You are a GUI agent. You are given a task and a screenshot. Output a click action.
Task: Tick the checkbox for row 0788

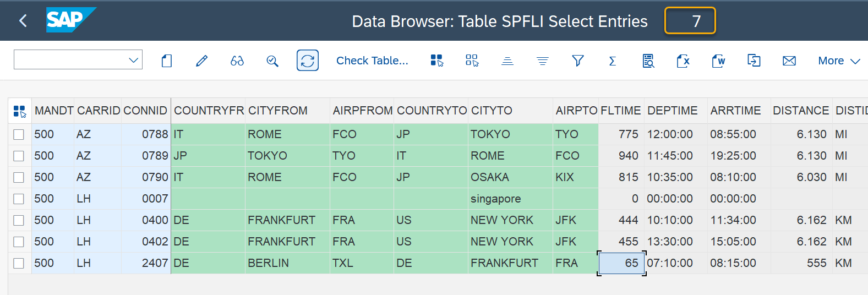19,134
